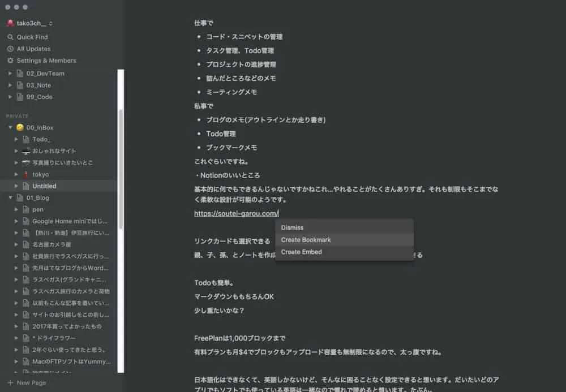Expand the 03_Note page
The image size is (566, 392).
coord(10,85)
